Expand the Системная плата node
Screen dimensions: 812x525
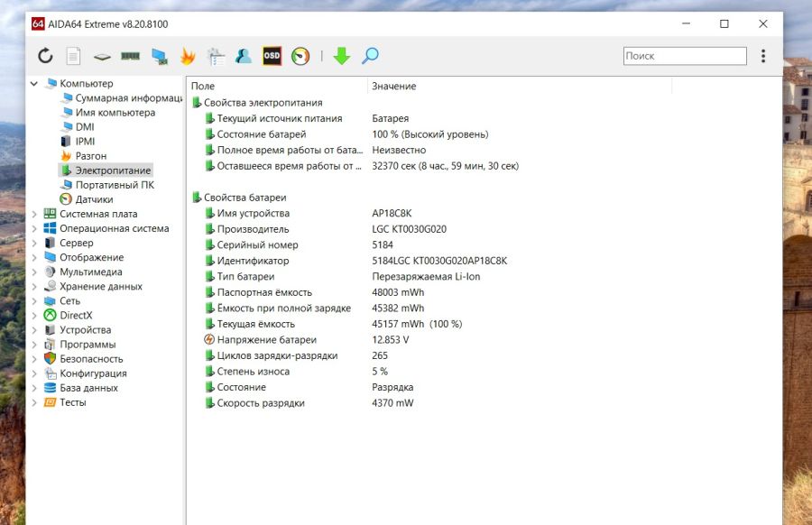tap(34, 214)
